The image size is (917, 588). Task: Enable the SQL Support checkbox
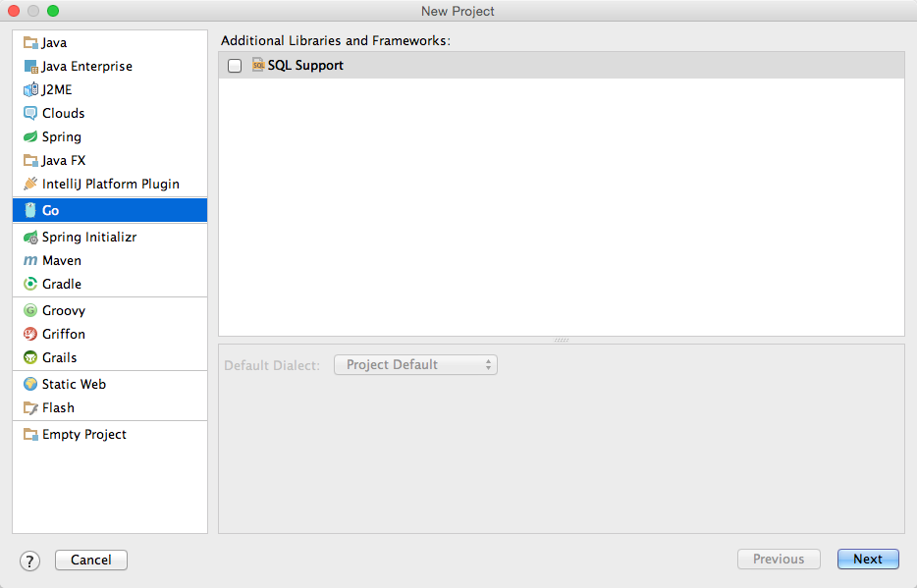point(233,64)
